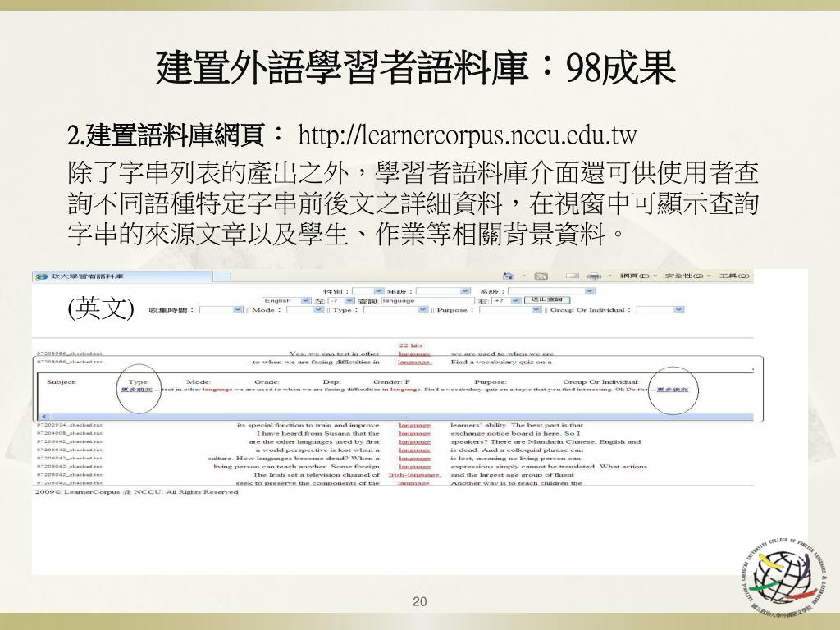840x630 pixels.
Task: Click the slide page number 20
Action: pyautogui.click(x=419, y=601)
